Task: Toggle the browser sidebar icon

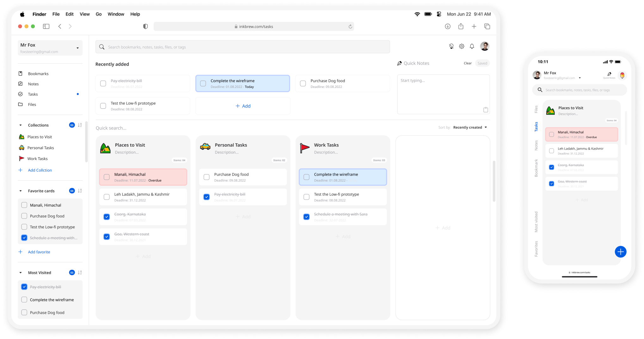Action: point(46,27)
